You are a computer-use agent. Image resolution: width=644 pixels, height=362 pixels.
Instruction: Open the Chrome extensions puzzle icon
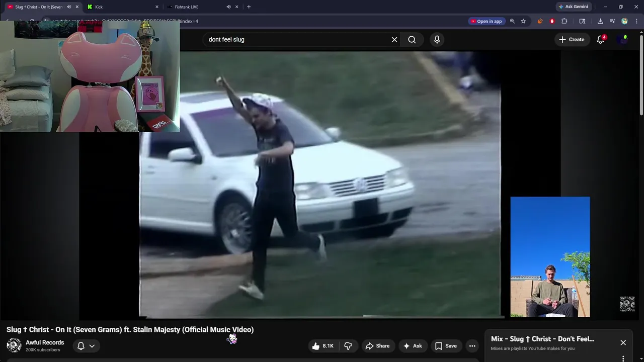564,21
